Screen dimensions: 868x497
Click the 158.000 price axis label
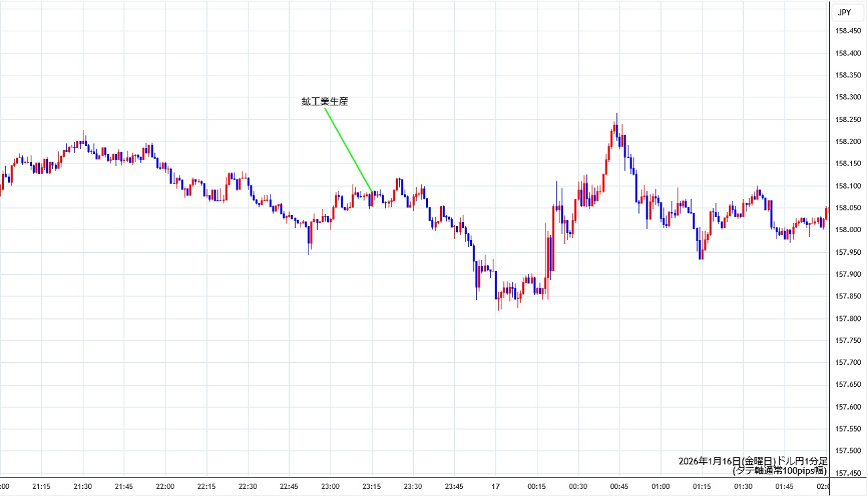pos(847,230)
